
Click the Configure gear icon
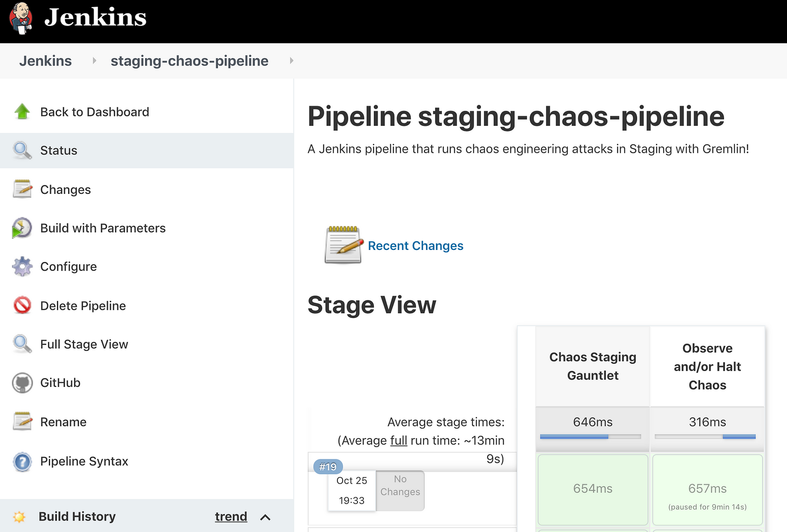22,267
